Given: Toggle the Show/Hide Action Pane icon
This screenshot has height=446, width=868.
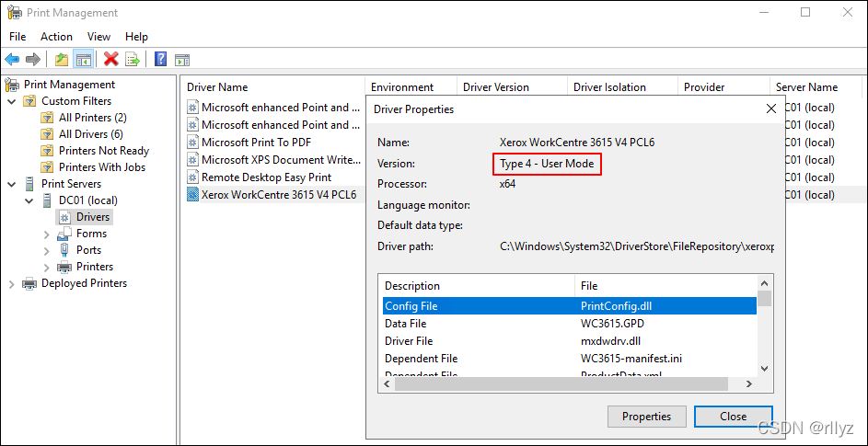Looking at the screenshot, I should pos(182,59).
